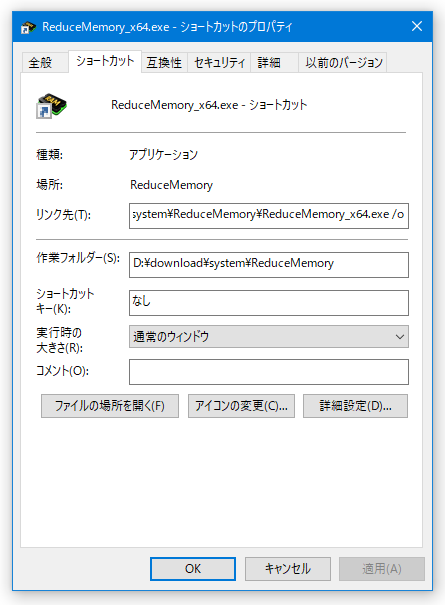Click the リンク先(T): label

point(63,215)
